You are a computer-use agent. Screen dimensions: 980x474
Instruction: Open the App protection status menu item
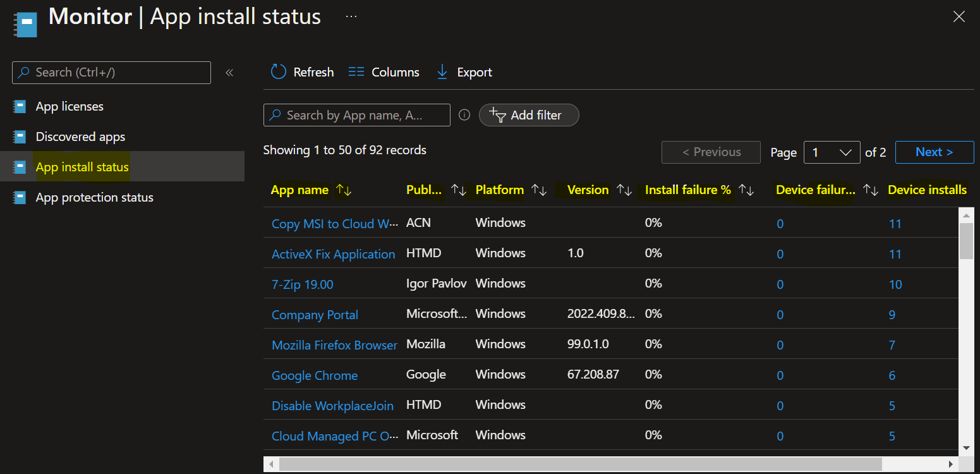[x=122, y=197]
